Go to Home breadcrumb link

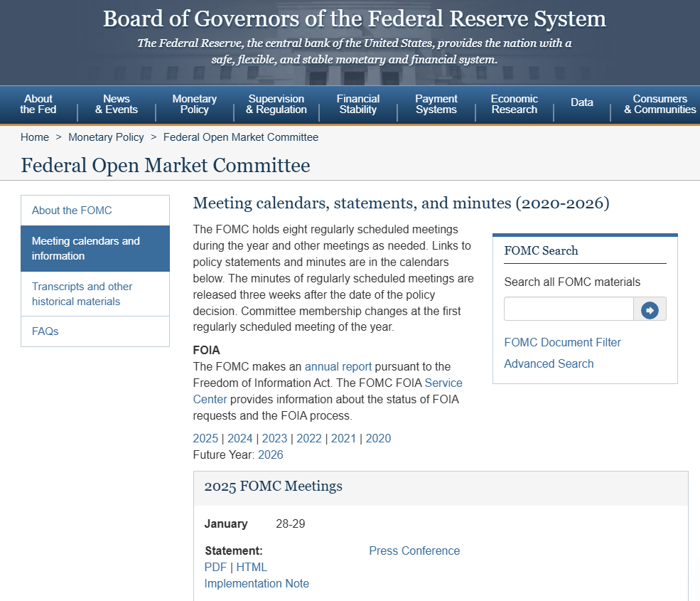[35, 137]
